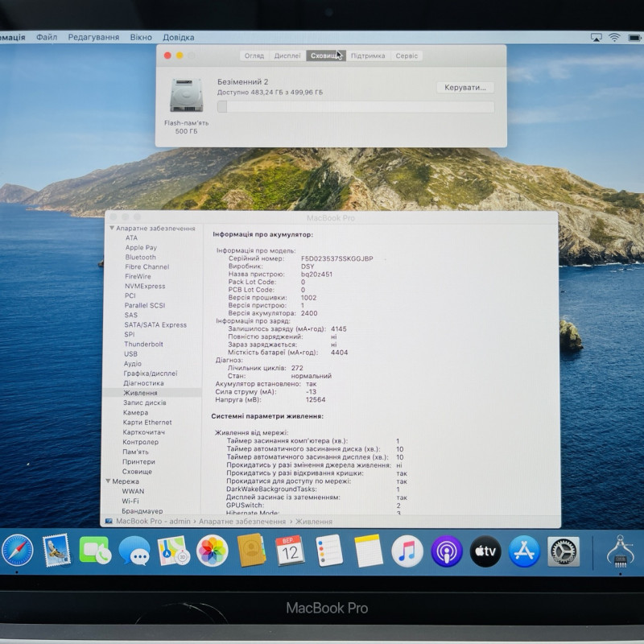Select Apple Pay in the sidebar
644x644 pixels.
[x=141, y=248]
